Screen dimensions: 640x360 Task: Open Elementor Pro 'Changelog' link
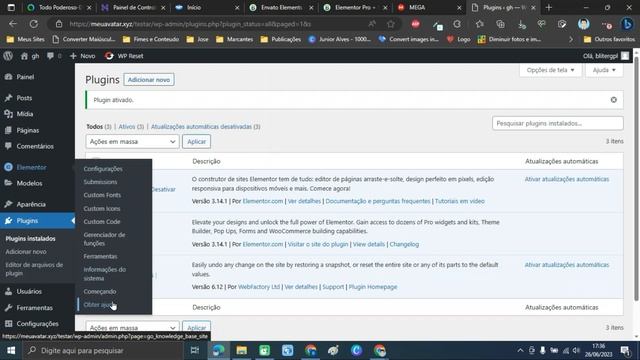[x=404, y=244]
